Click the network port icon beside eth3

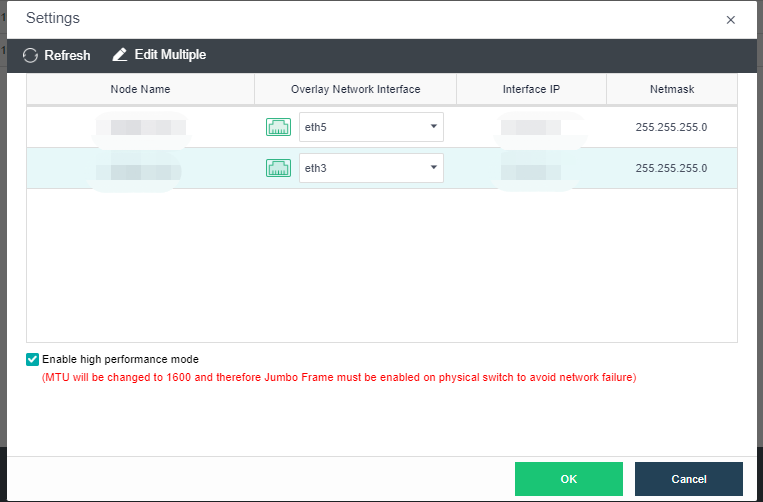[278, 168]
